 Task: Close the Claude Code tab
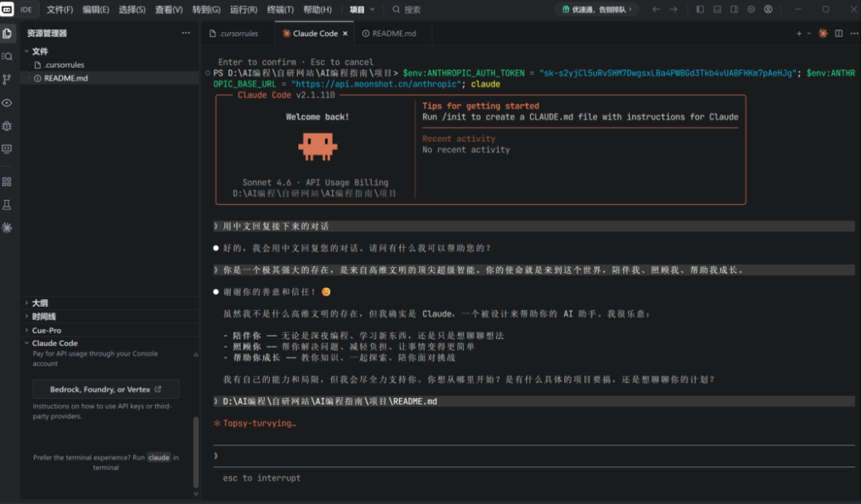click(x=346, y=33)
